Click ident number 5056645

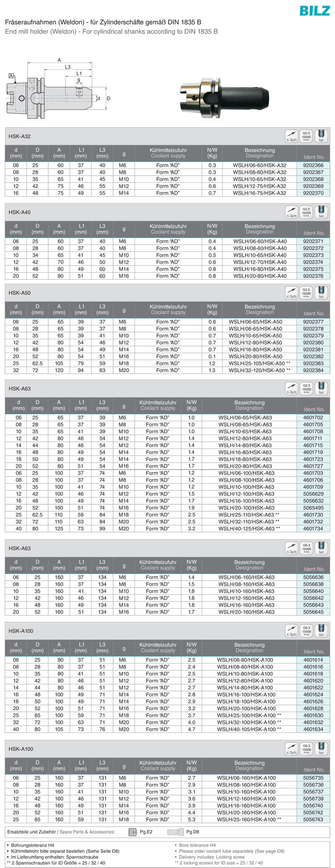(313, 612)
